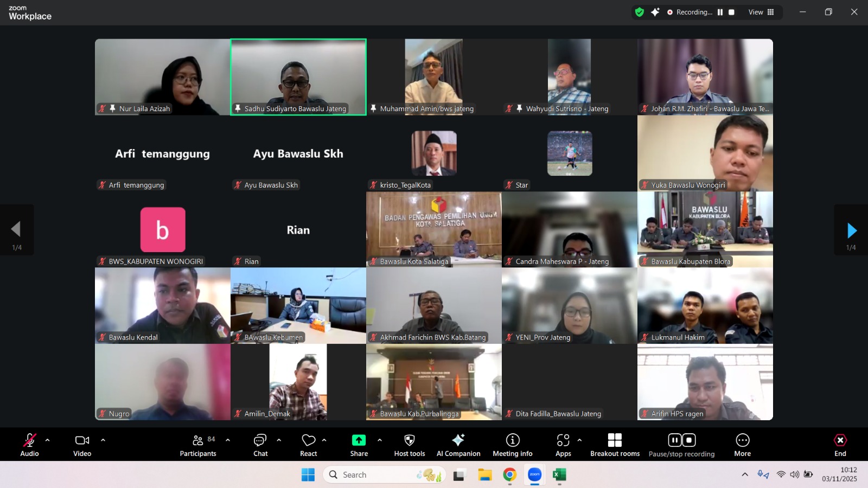Open the More options menu

pyautogui.click(x=742, y=445)
